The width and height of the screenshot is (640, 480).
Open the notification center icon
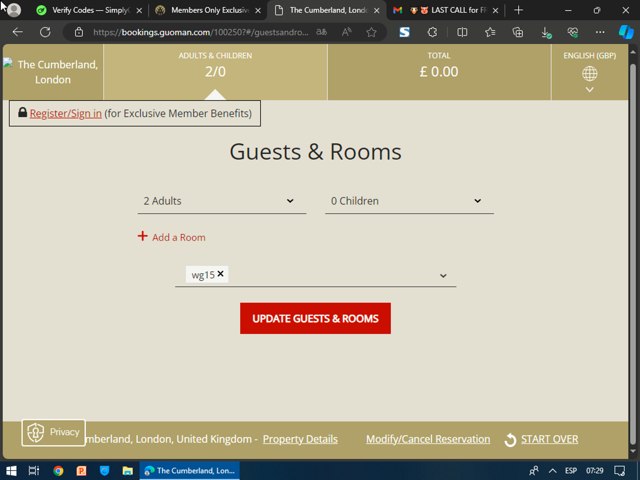point(619,471)
